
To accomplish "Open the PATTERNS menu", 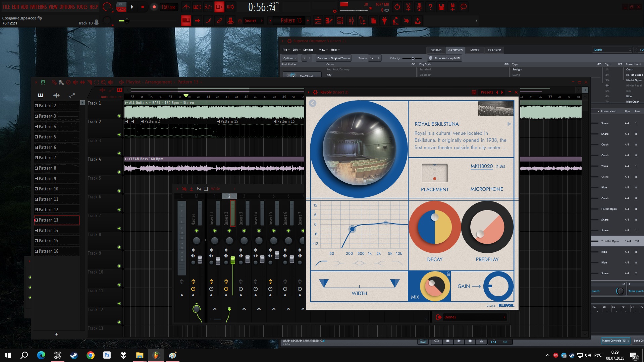I will [x=38, y=7].
